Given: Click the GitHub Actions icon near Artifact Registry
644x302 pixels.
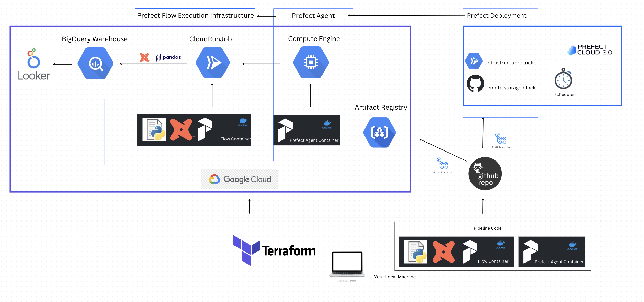Looking at the screenshot, I should click(443, 166).
